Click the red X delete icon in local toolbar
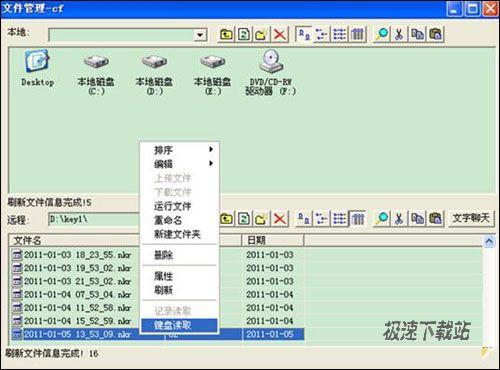This screenshot has width=500, height=370. tap(279, 34)
